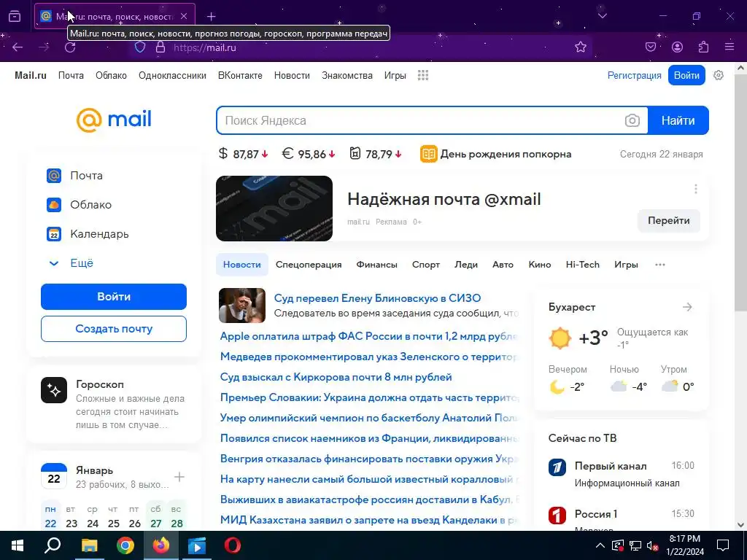Open Firefox View icon at top left

(15, 17)
